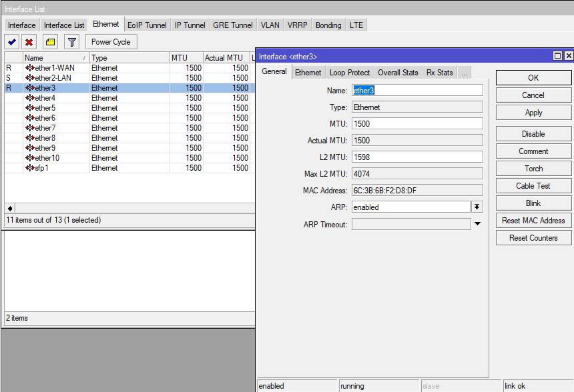
Task: Click the Disable button
Action: [x=533, y=134]
